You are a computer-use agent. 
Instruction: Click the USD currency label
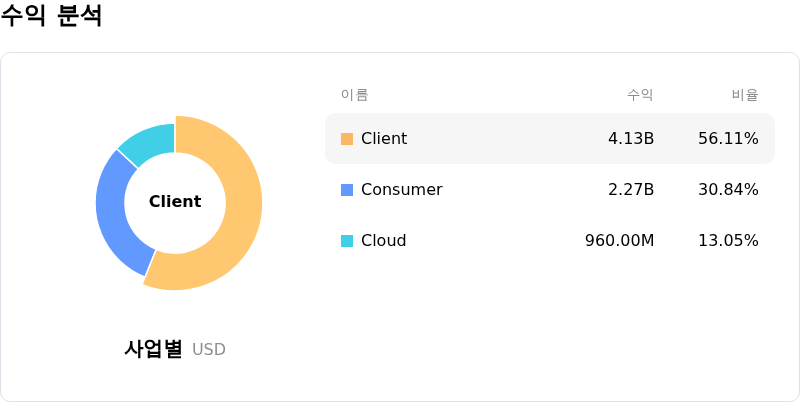(209, 350)
